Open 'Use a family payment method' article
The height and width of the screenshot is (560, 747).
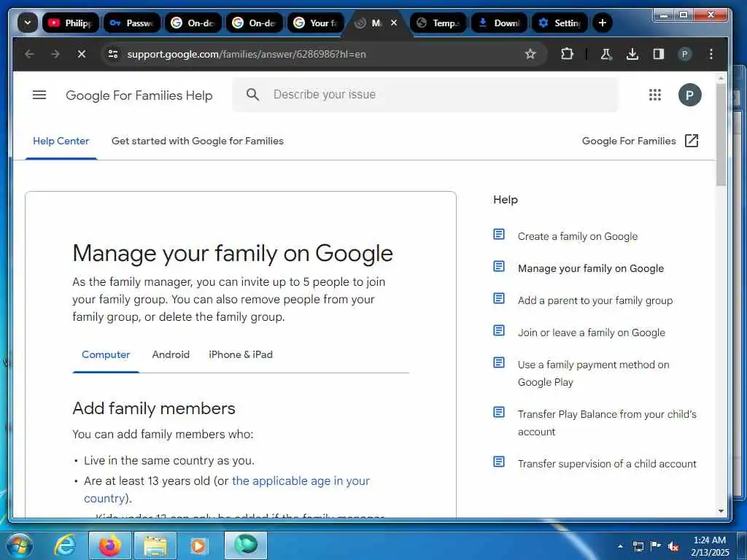click(x=594, y=373)
